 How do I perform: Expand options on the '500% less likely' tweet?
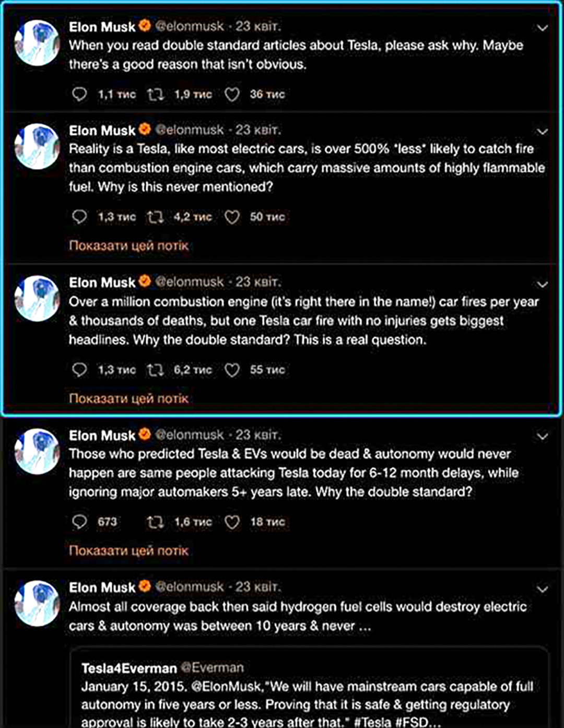click(543, 131)
